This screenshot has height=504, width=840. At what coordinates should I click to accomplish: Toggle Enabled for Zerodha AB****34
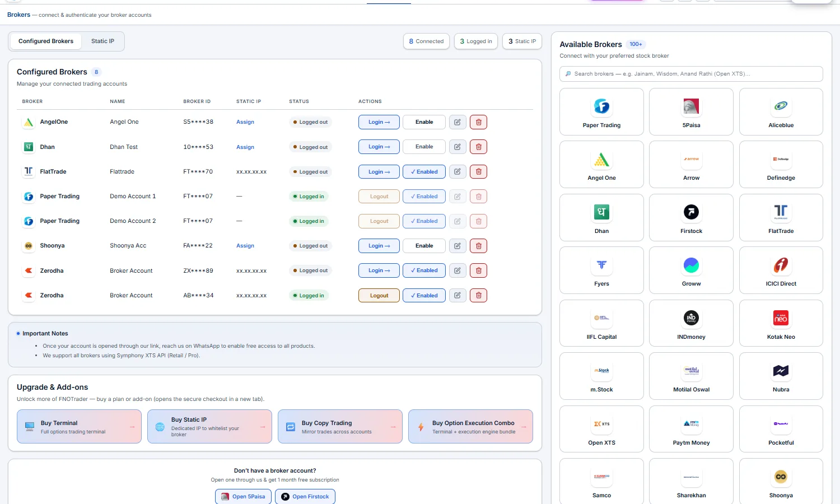tap(424, 295)
